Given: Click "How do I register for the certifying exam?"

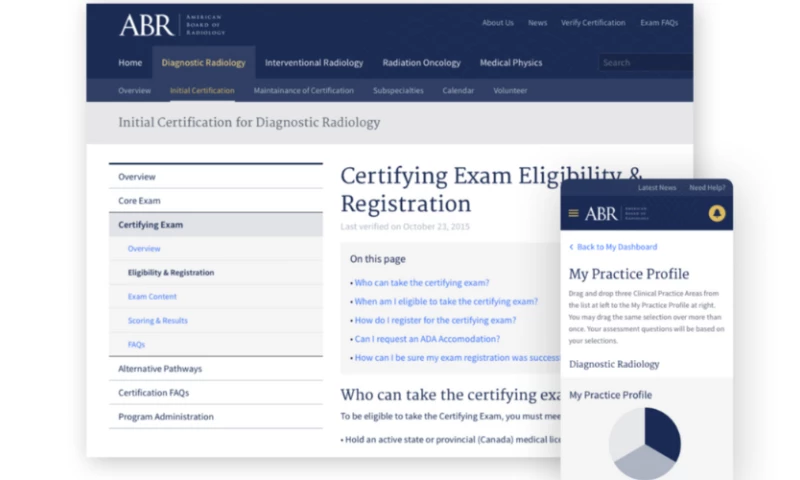Looking at the screenshot, I should [435, 320].
